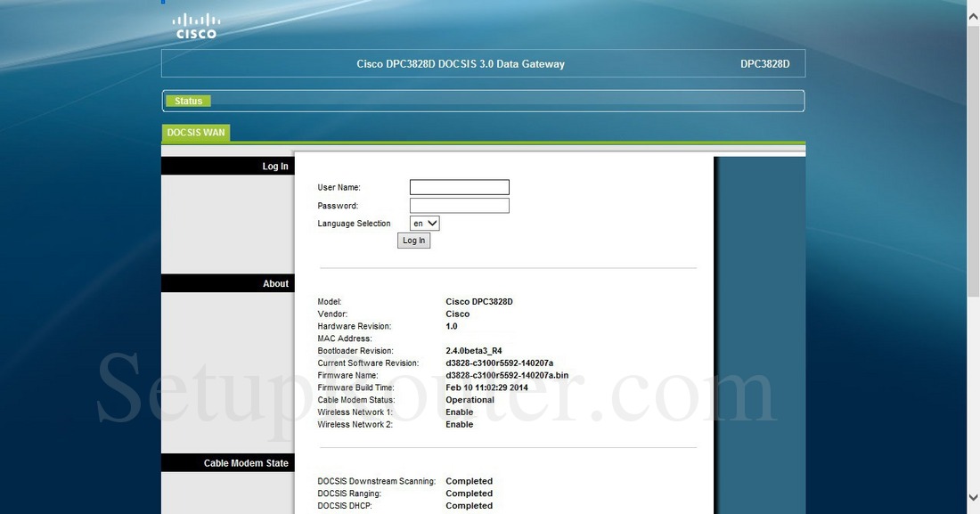
Task: Click the Language Selection label
Action: tap(354, 224)
